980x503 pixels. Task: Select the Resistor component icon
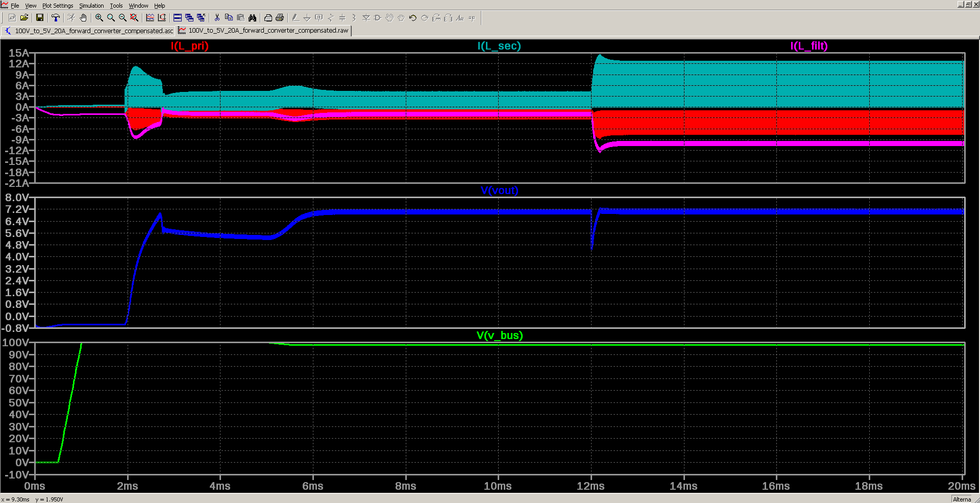click(331, 18)
